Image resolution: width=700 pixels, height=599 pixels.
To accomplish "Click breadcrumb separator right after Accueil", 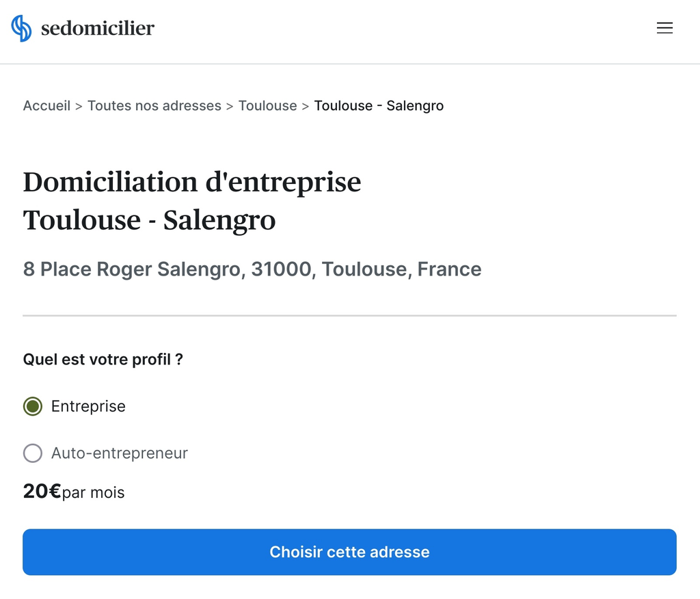I will (x=79, y=106).
